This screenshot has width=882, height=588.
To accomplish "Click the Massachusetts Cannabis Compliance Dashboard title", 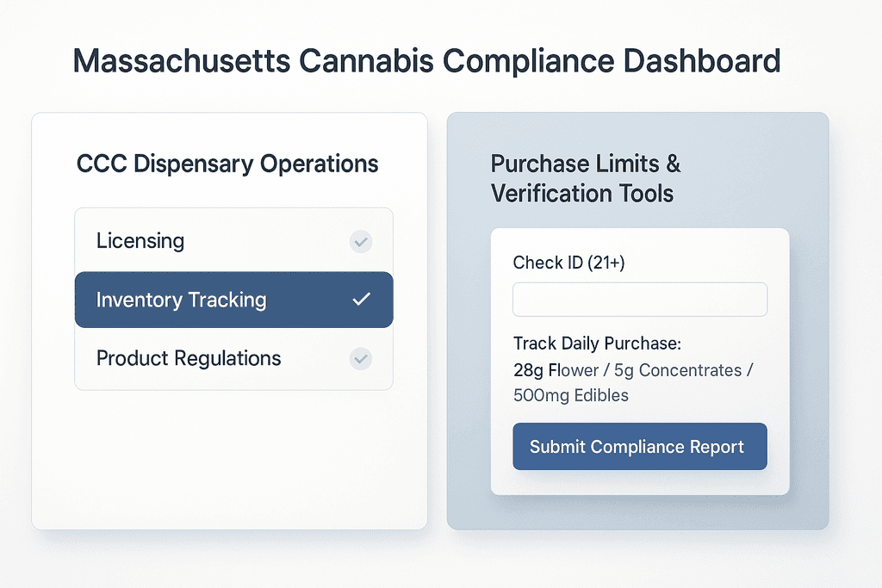I will (x=426, y=62).
